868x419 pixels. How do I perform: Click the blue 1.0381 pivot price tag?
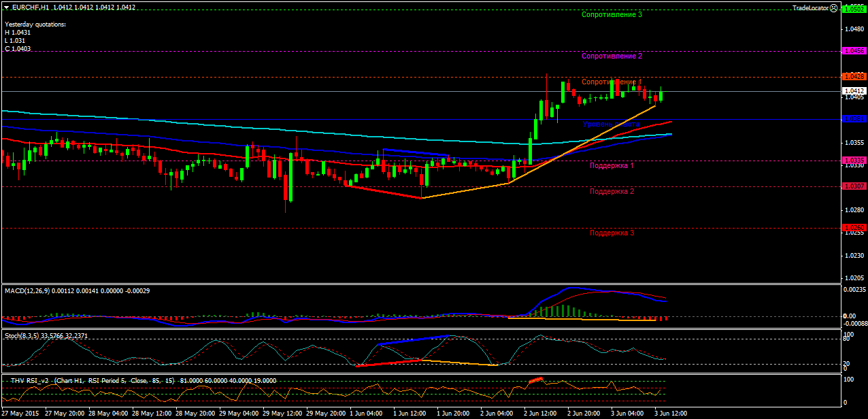854,118
